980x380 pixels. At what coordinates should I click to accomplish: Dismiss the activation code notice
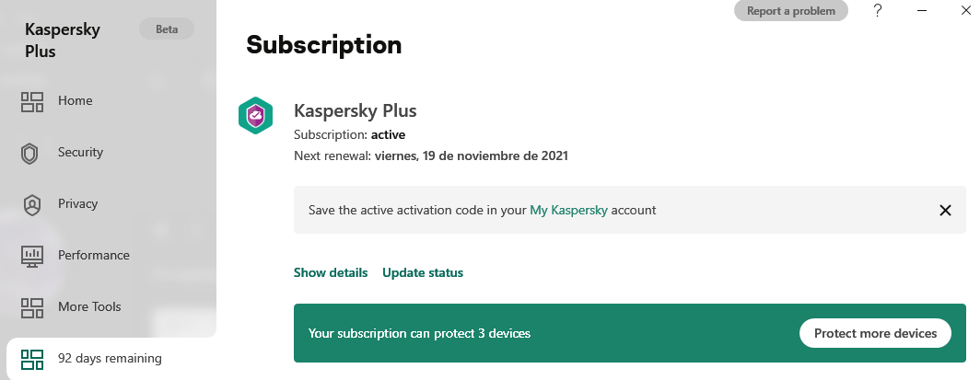pyautogui.click(x=945, y=210)
